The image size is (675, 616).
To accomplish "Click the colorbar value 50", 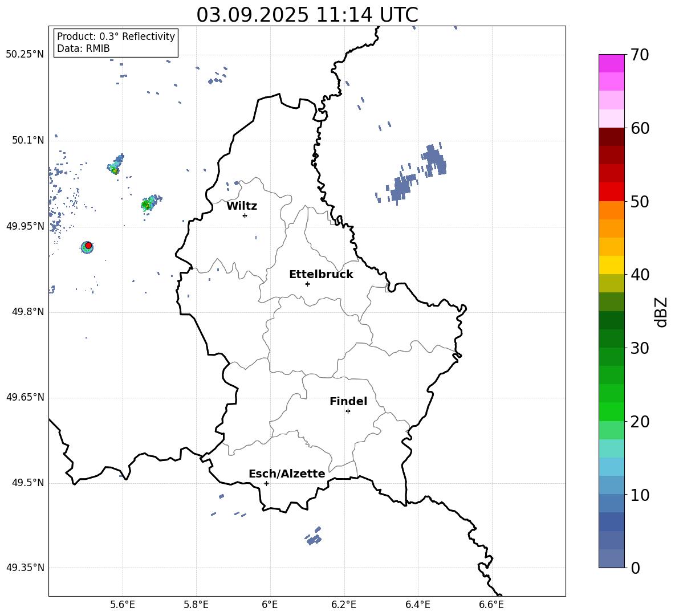I will click(x=640, y=202).
